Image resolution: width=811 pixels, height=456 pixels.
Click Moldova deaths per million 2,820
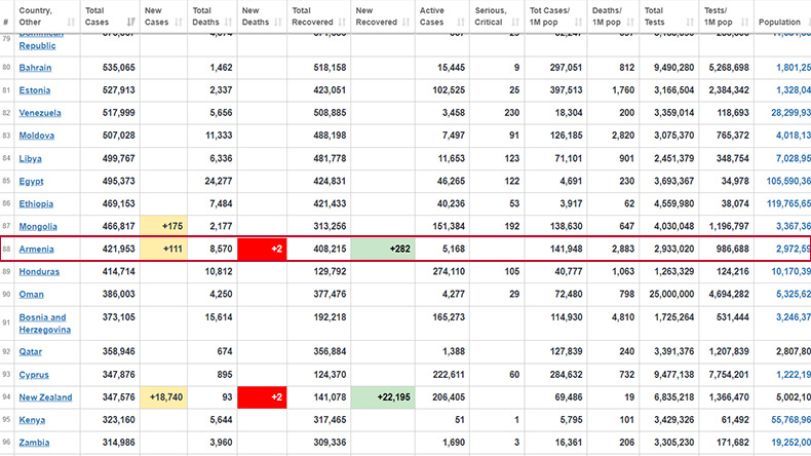coord(623,135)
